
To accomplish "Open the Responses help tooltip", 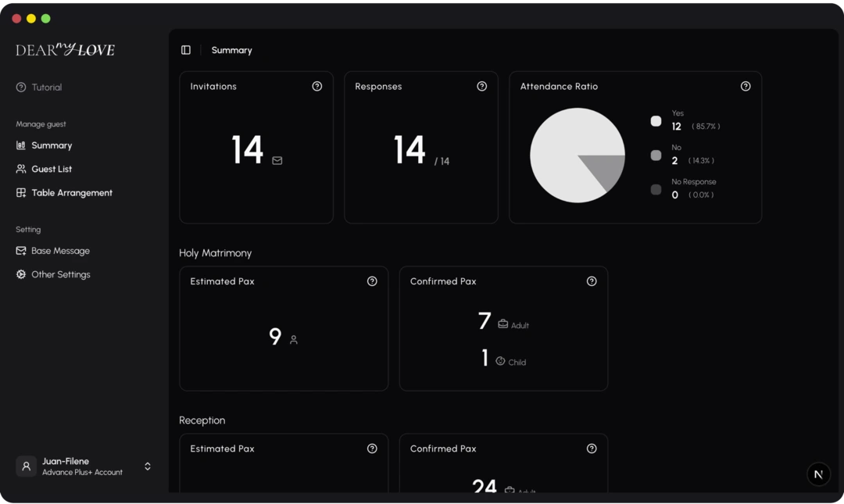I will [481, 86].
